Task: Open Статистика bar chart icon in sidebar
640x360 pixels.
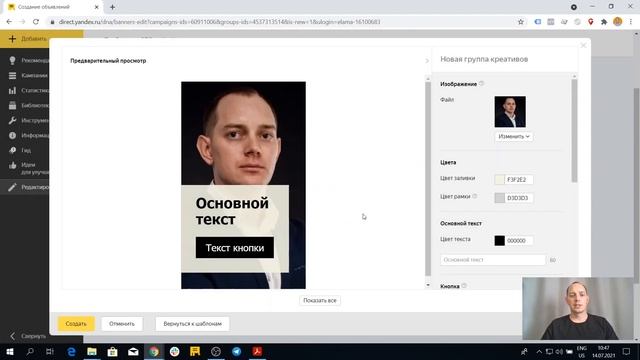Action: [13, 90]
